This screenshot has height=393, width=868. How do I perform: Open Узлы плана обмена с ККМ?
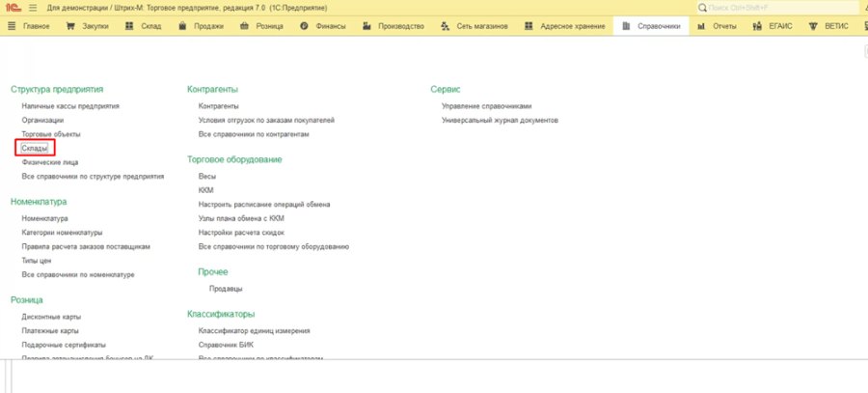(241, 218)
